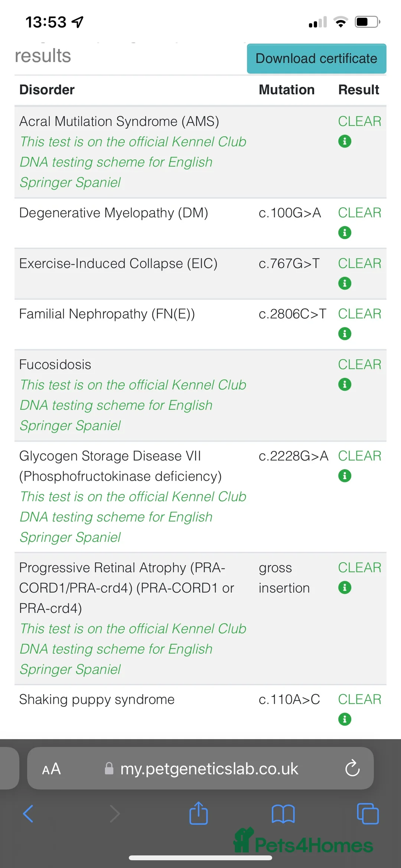The height and width of the screenshot is (868, 401).
Task: Click the Download certificate button
Action: click(x=316, y=59)
